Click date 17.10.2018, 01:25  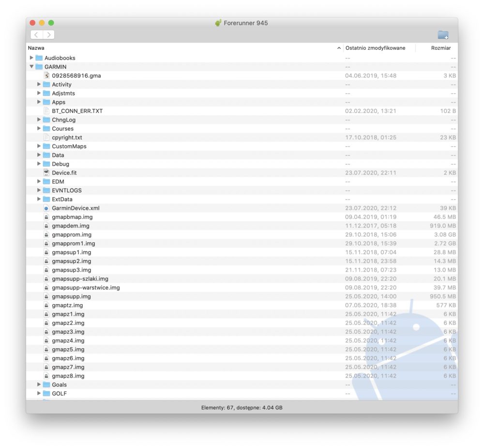[x=371, y=138]
